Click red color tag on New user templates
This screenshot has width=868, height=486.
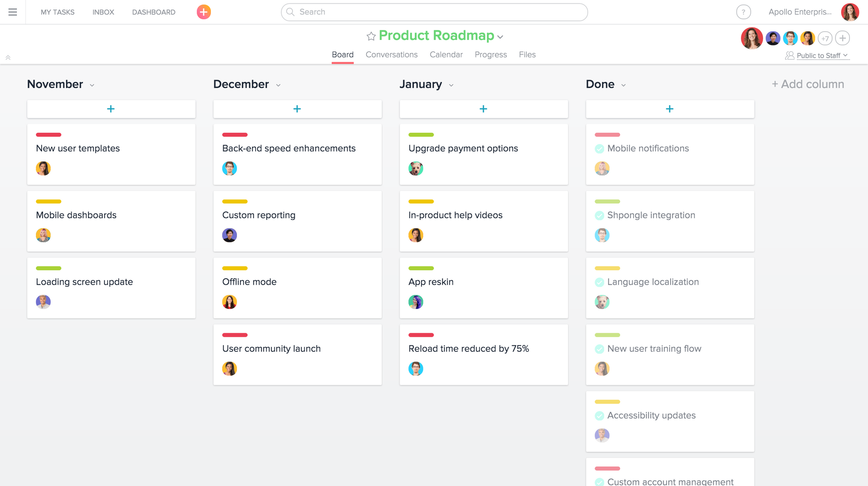coord(49,135)
